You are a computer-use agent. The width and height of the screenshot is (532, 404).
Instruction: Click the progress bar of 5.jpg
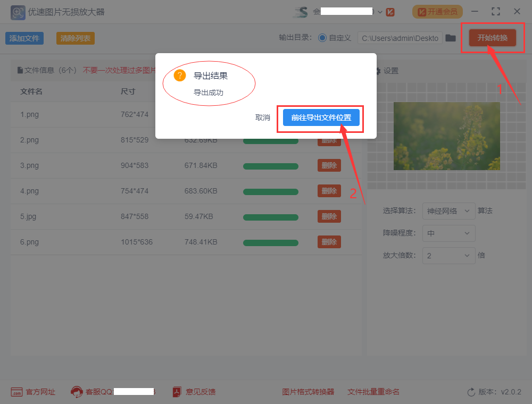[x=270, y=216]
